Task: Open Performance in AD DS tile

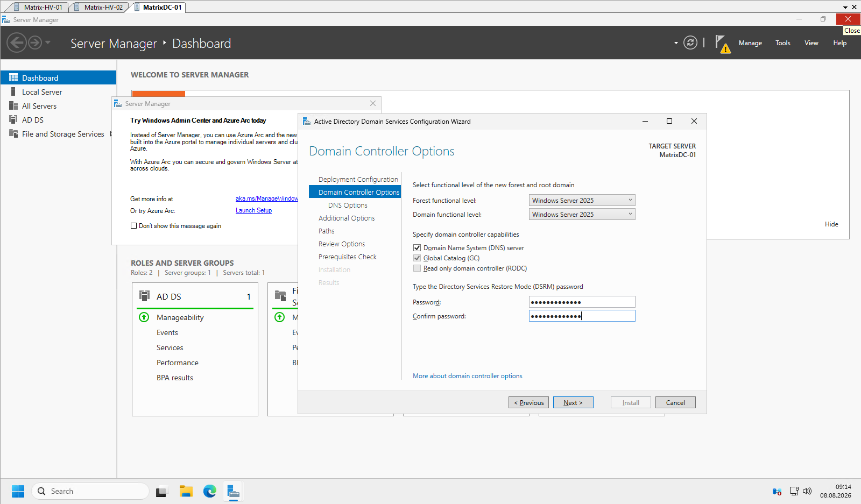Action: tap(177, 363)
